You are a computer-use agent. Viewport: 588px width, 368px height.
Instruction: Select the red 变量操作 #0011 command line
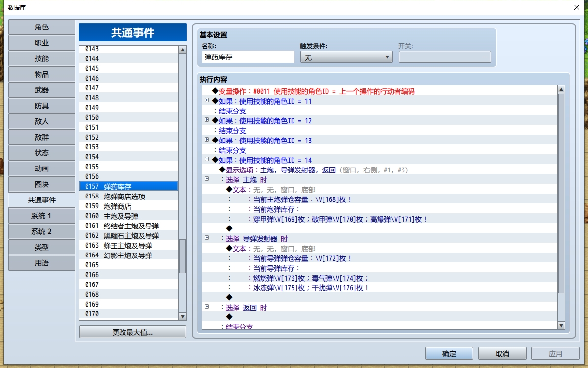coord(379,91)
